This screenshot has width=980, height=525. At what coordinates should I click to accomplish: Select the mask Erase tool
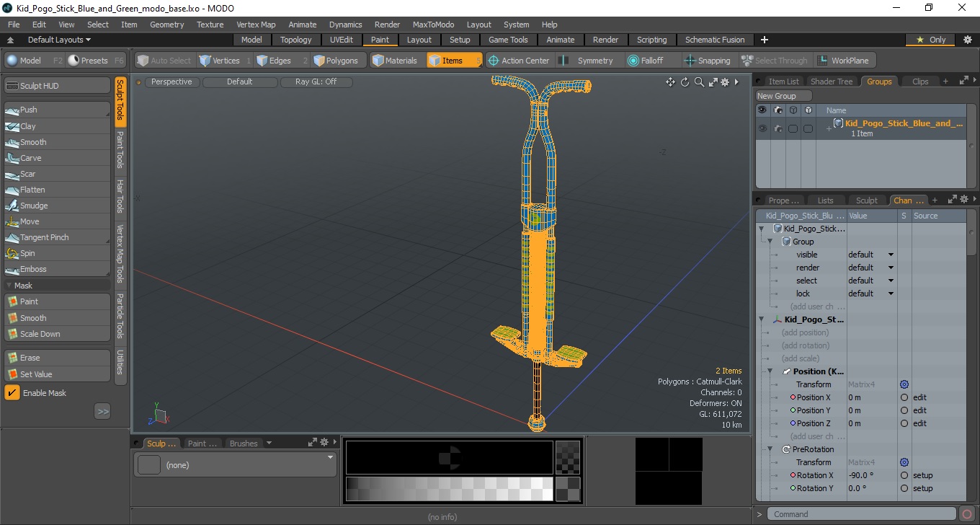(x=58, y=358)
